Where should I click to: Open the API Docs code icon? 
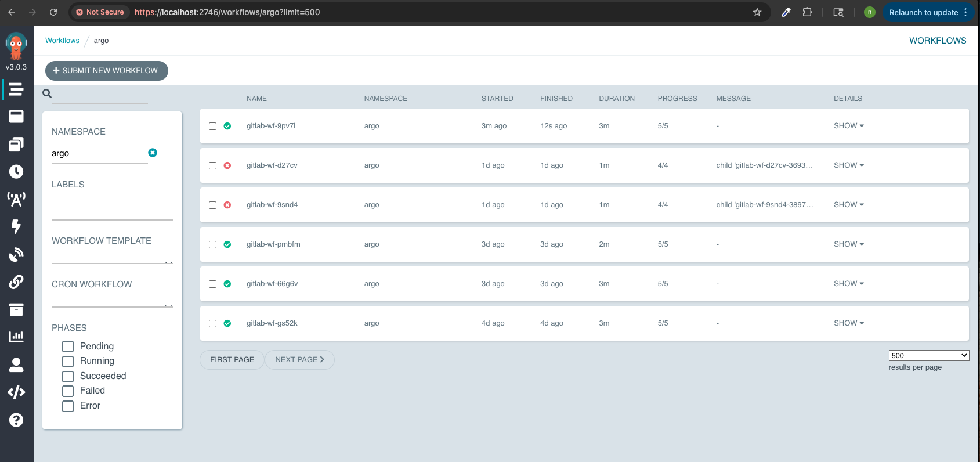(16, 392)
